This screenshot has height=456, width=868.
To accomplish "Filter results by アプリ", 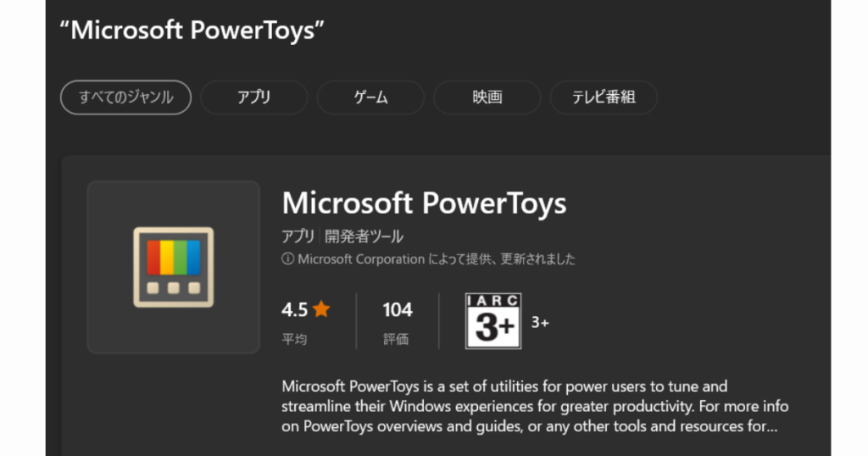I will click(254, 97).
